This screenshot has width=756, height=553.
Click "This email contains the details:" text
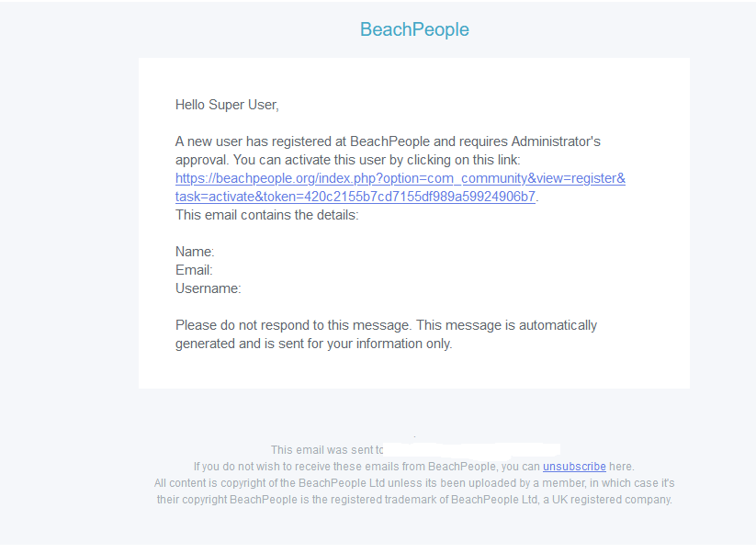pos(266,215)
